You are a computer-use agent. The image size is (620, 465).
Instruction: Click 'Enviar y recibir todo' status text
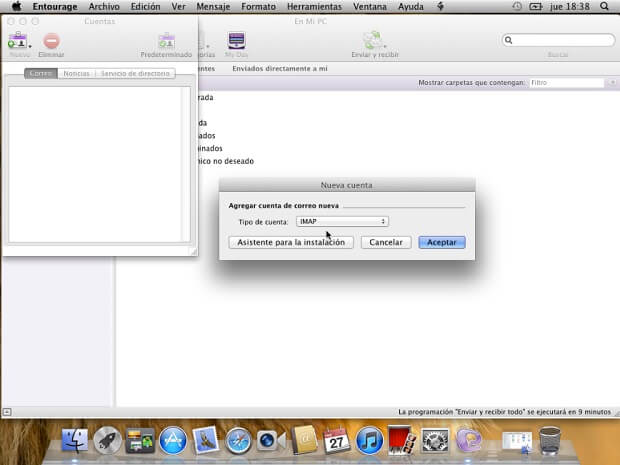pos(505,412)
